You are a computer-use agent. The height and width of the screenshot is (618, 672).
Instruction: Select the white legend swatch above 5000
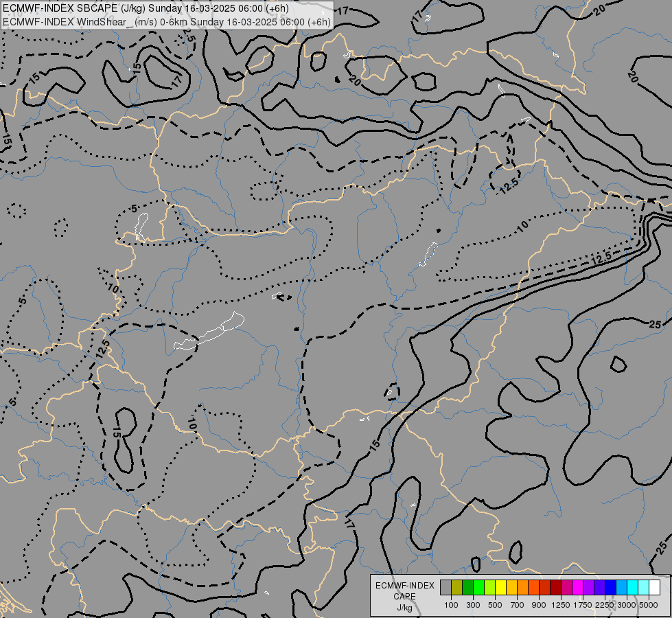click(x=654, y=587)
